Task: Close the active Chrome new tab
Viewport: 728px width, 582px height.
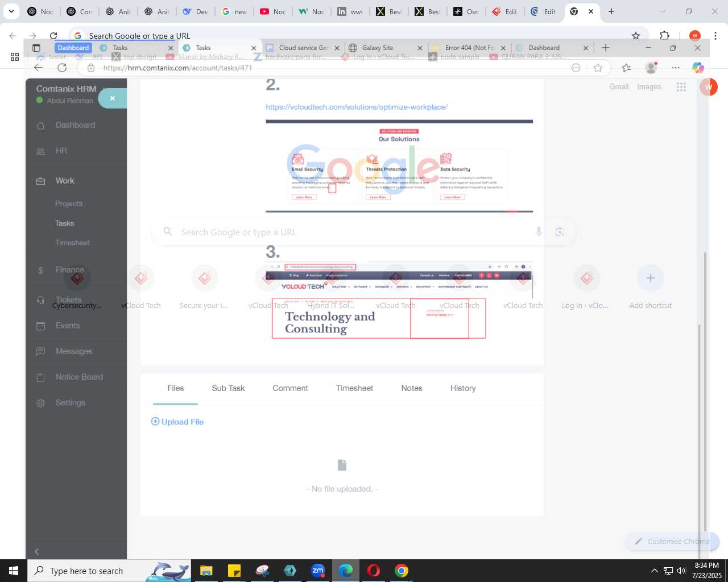Action: [x=591, y=11]
